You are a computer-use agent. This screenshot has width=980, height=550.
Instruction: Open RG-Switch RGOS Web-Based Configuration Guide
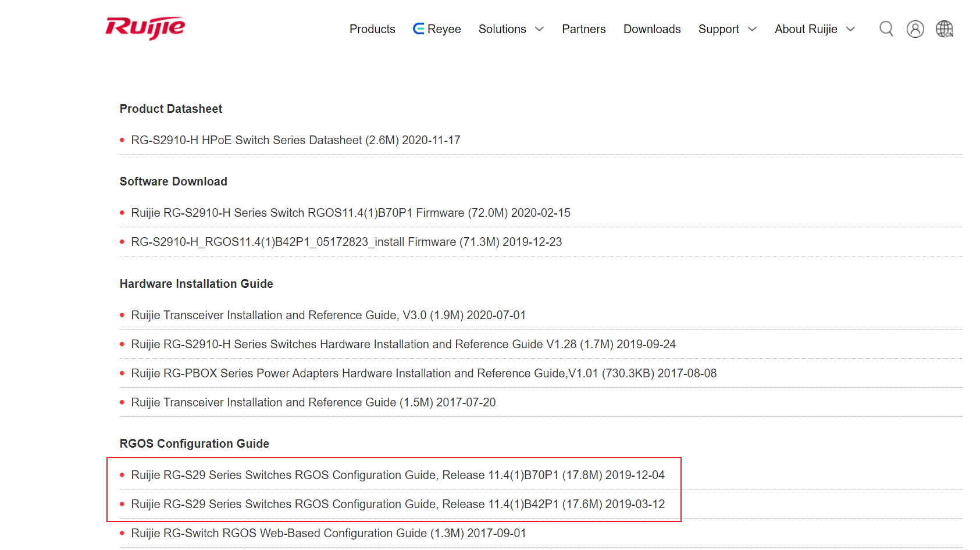coord(328,533)
